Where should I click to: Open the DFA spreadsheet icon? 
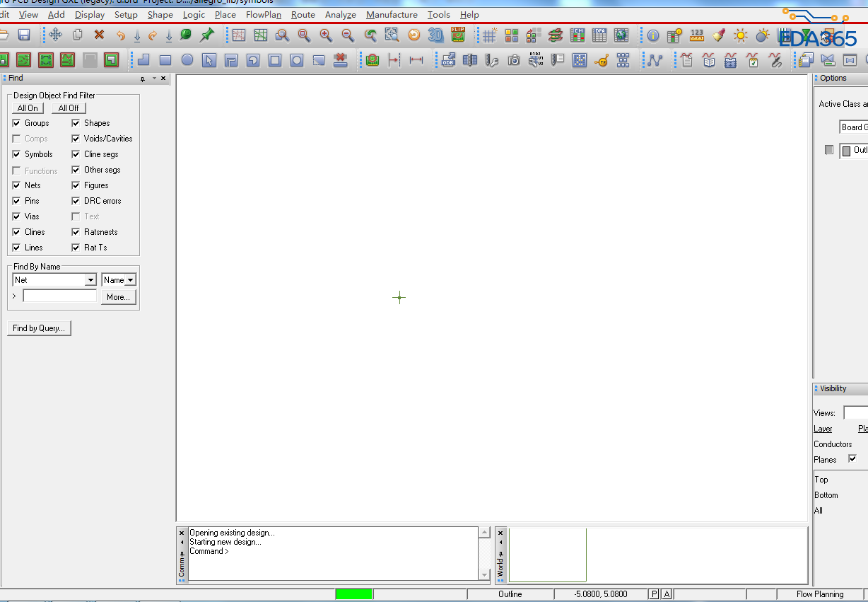(x=599, y=35)
